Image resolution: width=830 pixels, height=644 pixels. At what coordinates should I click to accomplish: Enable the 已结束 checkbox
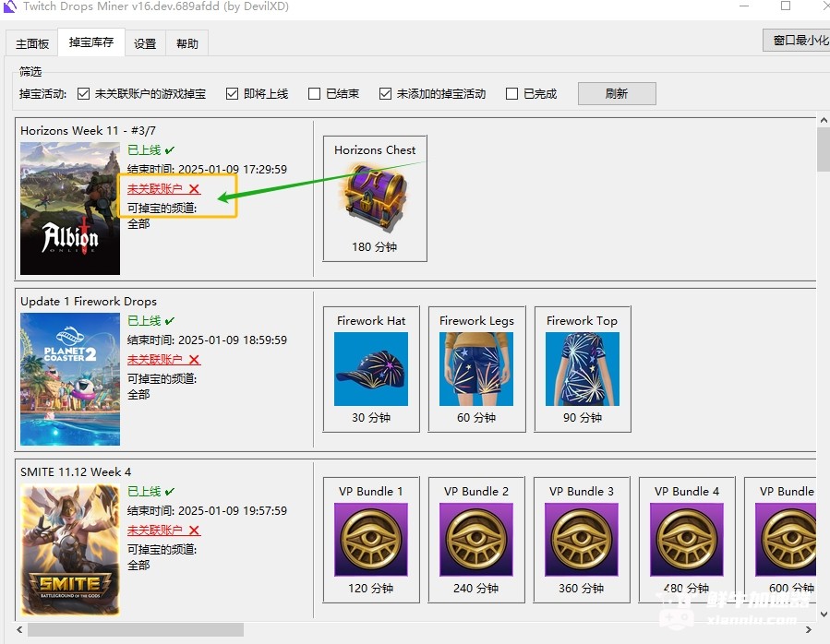315,94
